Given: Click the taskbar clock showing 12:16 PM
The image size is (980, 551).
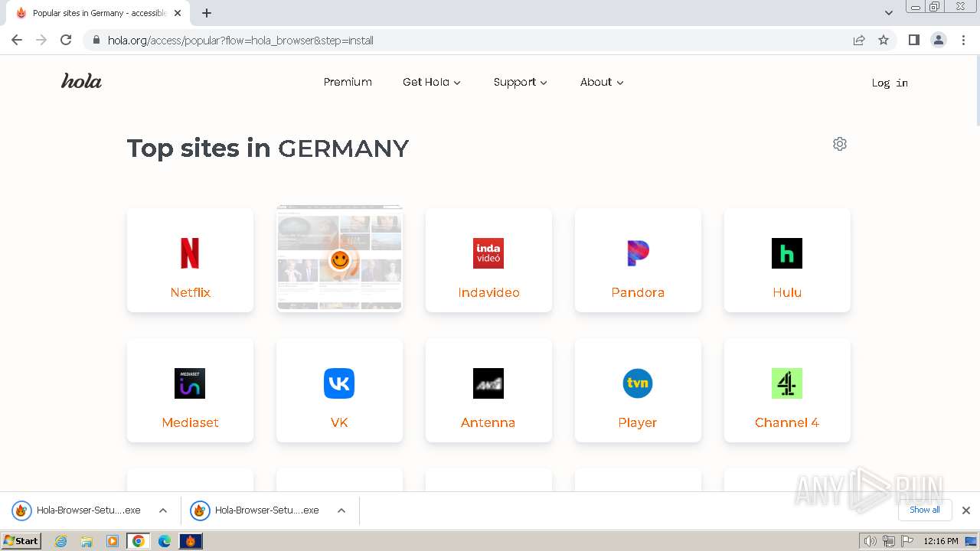Looking at the screenshot, I should click(x=941, y=541).
